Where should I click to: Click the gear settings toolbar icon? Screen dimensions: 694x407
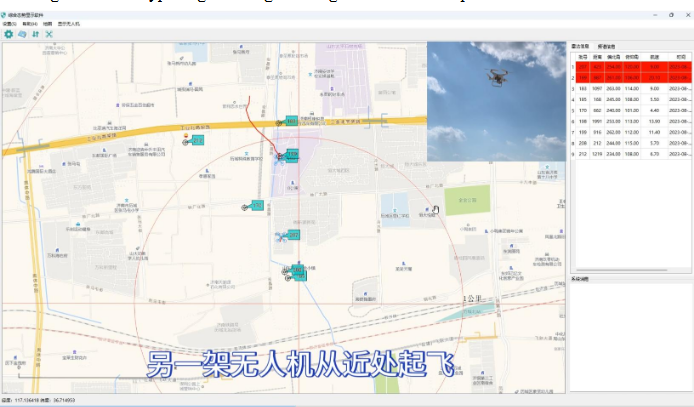point(9,34)
